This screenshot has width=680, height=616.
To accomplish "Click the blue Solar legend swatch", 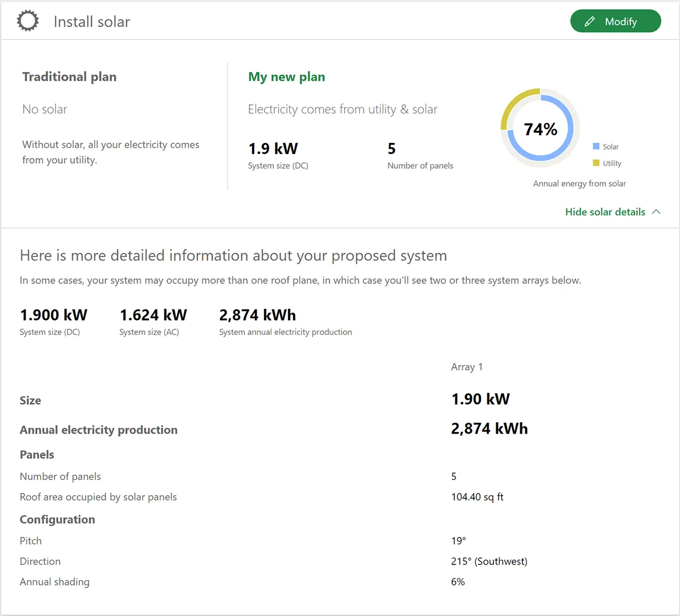I will tap(596, 146).
